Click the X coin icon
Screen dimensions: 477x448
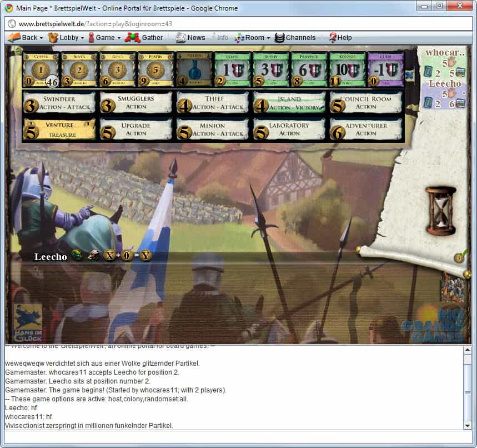(109, 256)
